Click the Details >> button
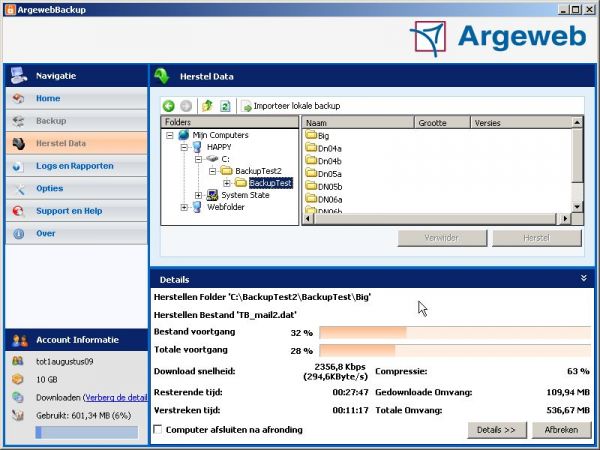The width and height of the screenshot is (600, 450). (497, 430)
